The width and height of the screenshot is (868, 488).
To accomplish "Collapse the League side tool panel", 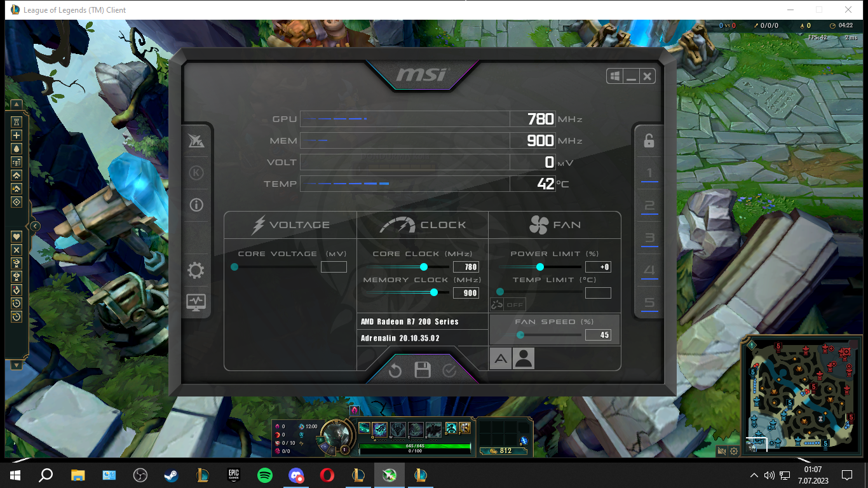I will (x=35, y=226).
